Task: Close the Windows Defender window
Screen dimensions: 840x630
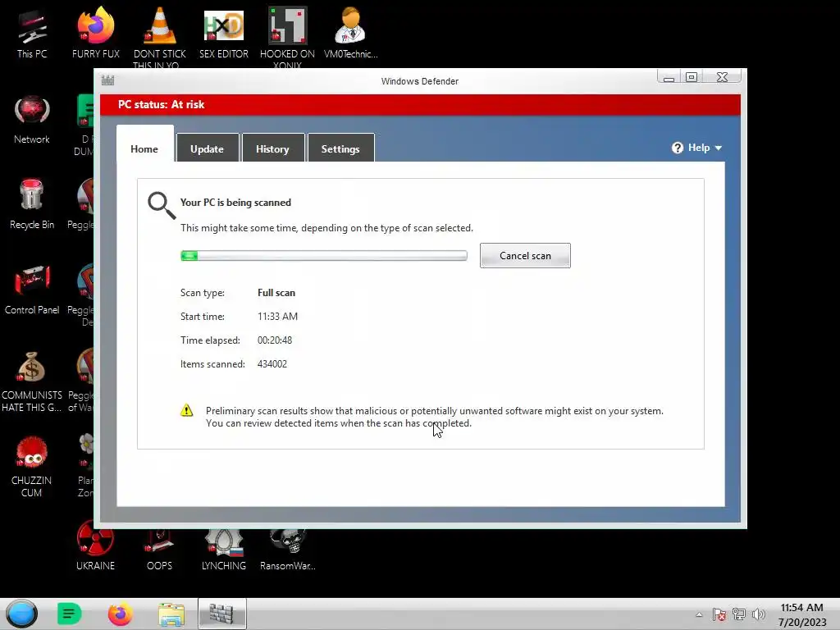Action: click(x=722, y=77)
